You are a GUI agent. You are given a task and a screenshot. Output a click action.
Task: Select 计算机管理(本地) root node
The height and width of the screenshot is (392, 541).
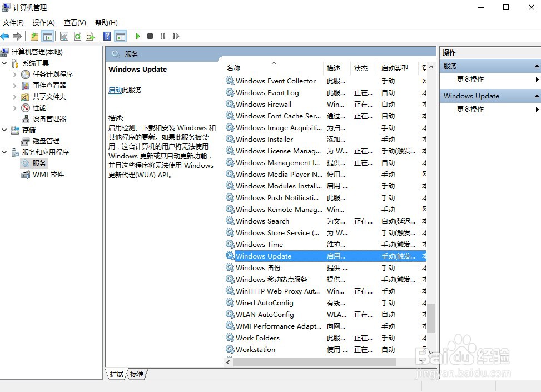tap(37, 52)
